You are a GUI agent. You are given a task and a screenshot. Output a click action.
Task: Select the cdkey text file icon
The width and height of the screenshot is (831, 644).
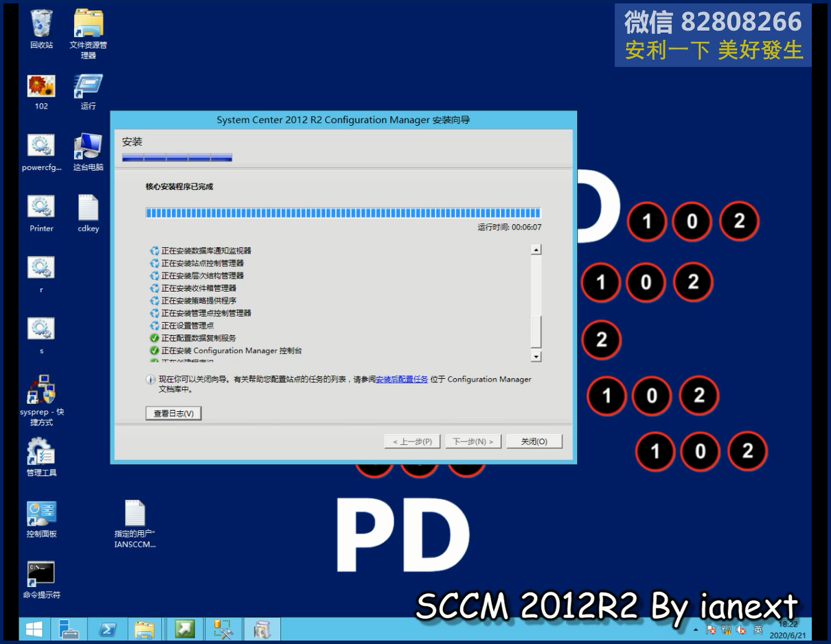(88, 214)
